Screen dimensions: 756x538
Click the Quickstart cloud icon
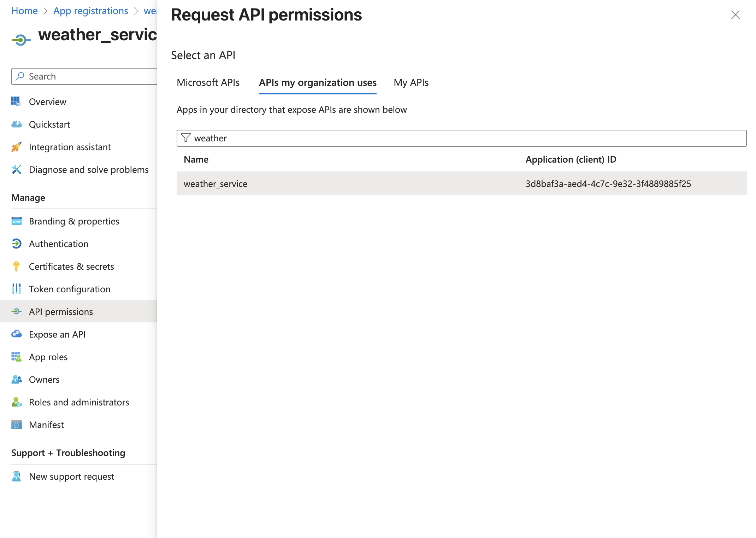[16, 124]
